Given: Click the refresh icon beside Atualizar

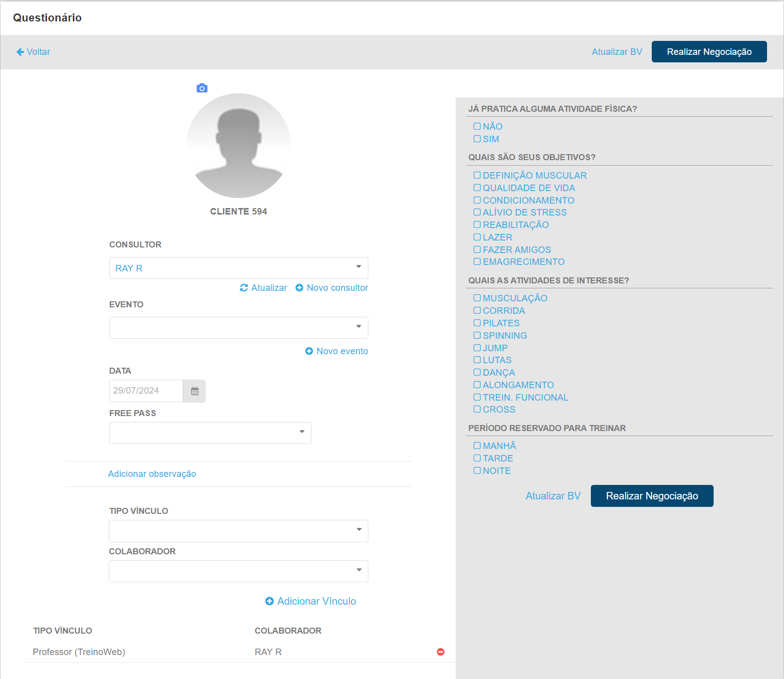Looking at the screenshot, I should coord(244,288).
